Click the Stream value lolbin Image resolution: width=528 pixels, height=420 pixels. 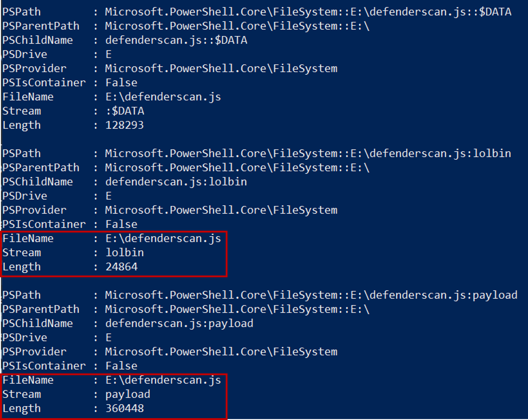(125, 252)
